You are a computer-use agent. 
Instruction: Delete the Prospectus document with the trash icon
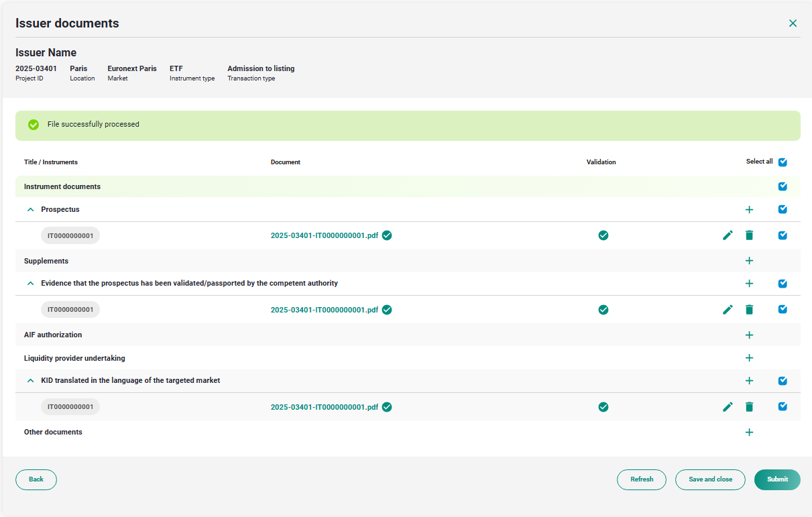click(749, 235)
